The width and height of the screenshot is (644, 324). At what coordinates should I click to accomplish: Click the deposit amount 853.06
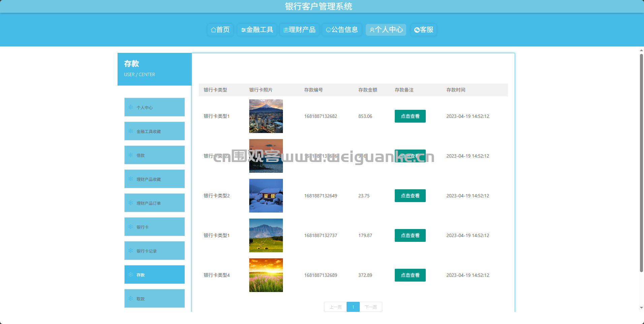coord(365,116)
